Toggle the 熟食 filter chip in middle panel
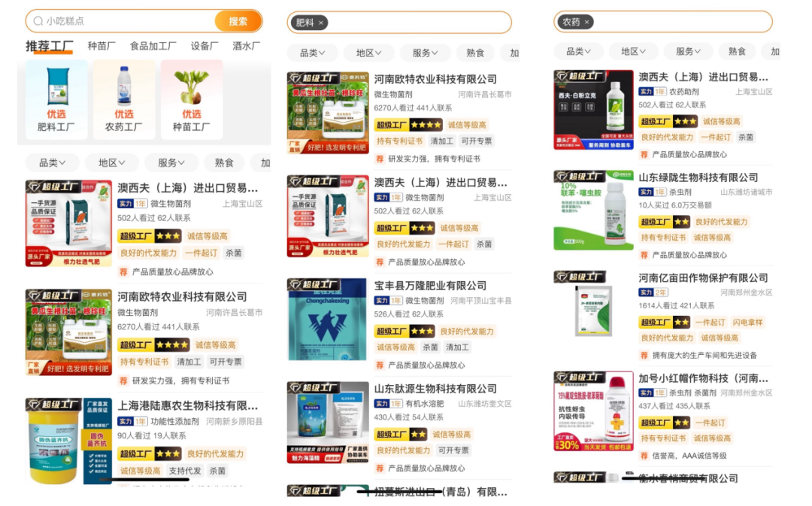 475,53
